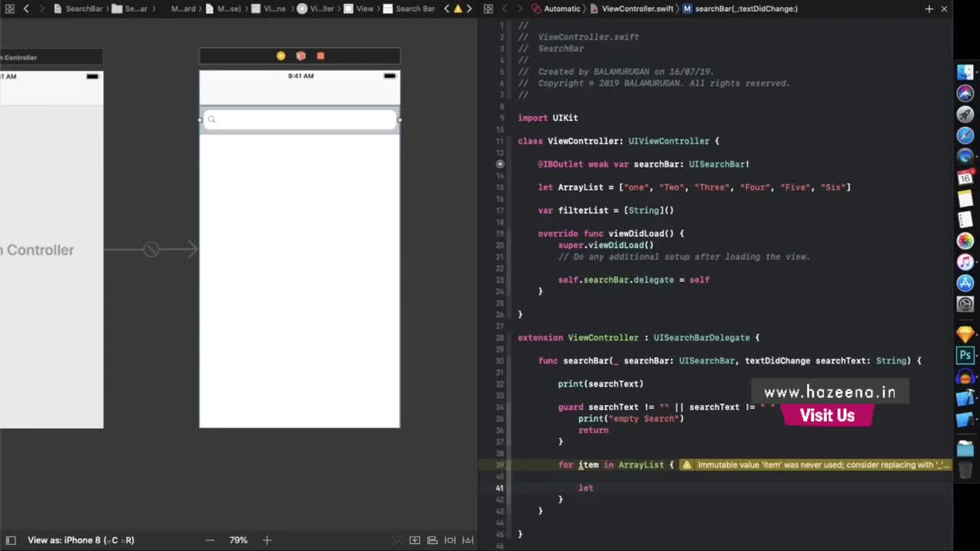Viewport: 980px width, 551px height.
Task: Select the SearchBar project in storyboard jump bar
Action: point(77,8)
